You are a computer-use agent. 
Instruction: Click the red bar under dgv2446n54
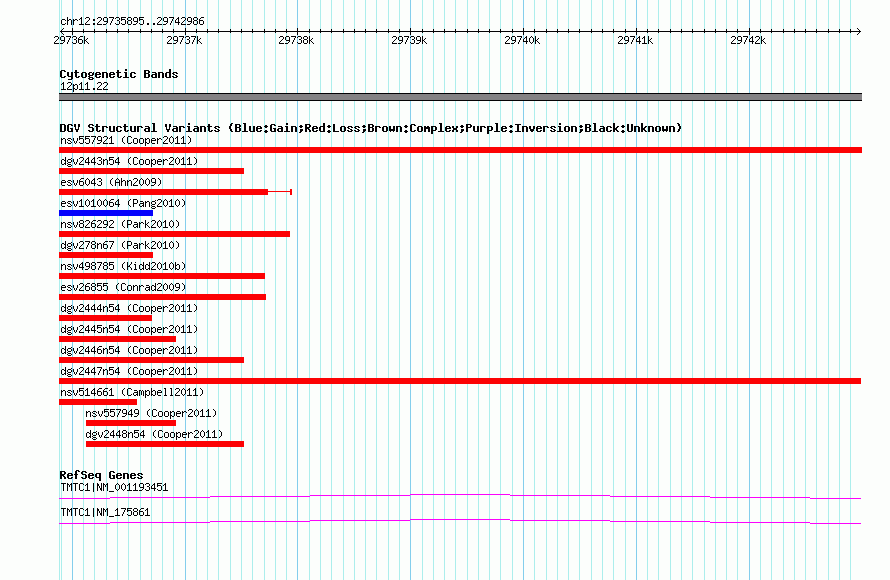tap(152, 360)
